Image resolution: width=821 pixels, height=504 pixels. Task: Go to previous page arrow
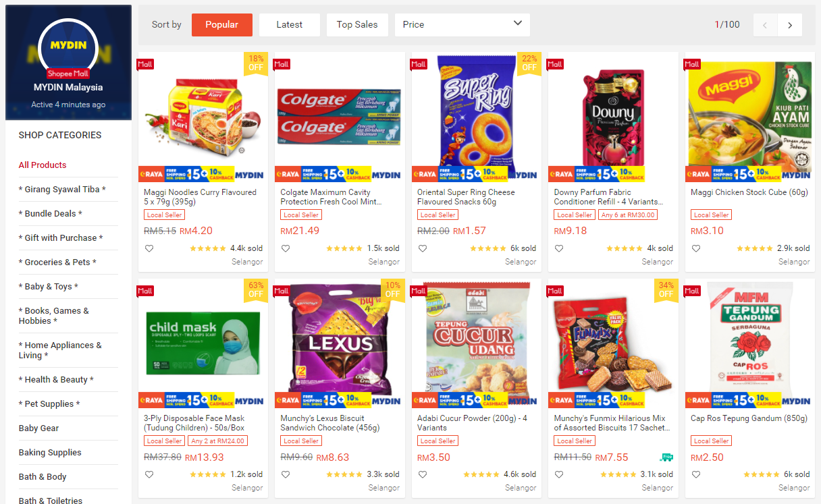(x=765, y=25)
